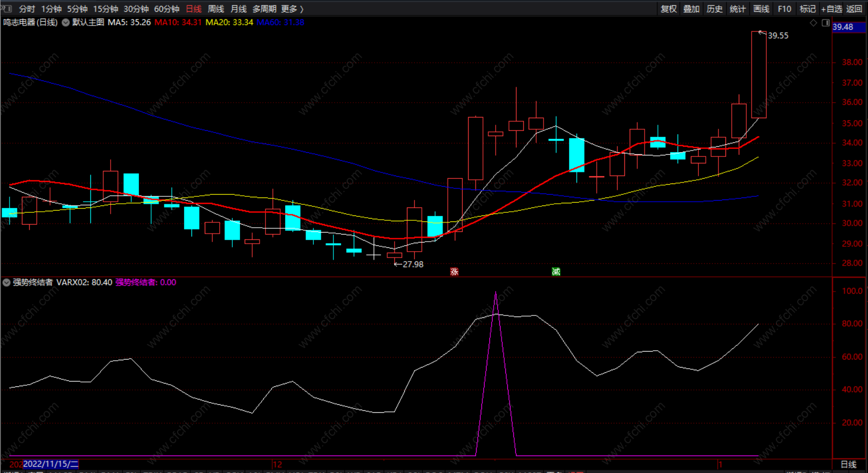Screen dimensions: 868x473
Task: Click the 27.98 low price label
Action: pos(413,264)
